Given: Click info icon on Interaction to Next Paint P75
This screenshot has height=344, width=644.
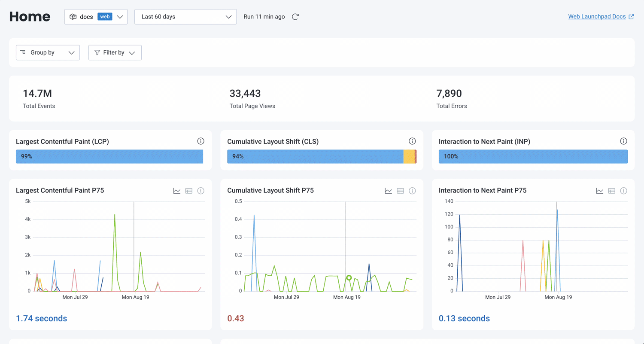Looking at the screenshot, I should pos(623,191).
